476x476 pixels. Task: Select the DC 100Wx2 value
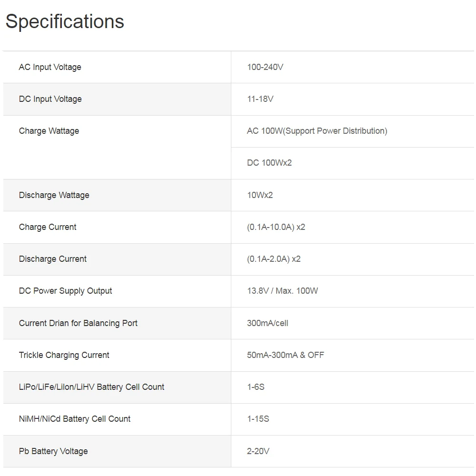pos(269,163)
